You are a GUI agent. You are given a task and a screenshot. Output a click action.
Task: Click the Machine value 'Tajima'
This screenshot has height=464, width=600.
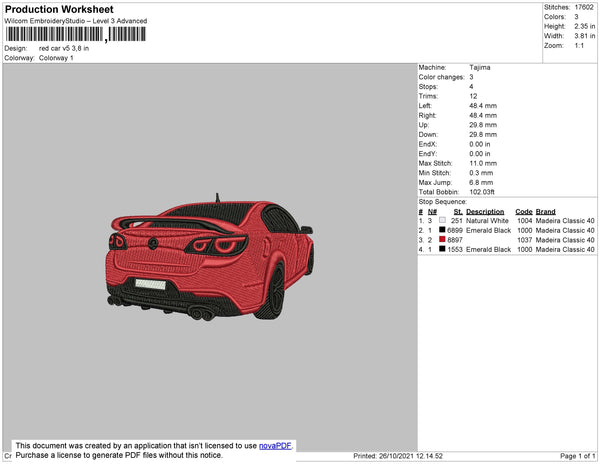(480, 67)
